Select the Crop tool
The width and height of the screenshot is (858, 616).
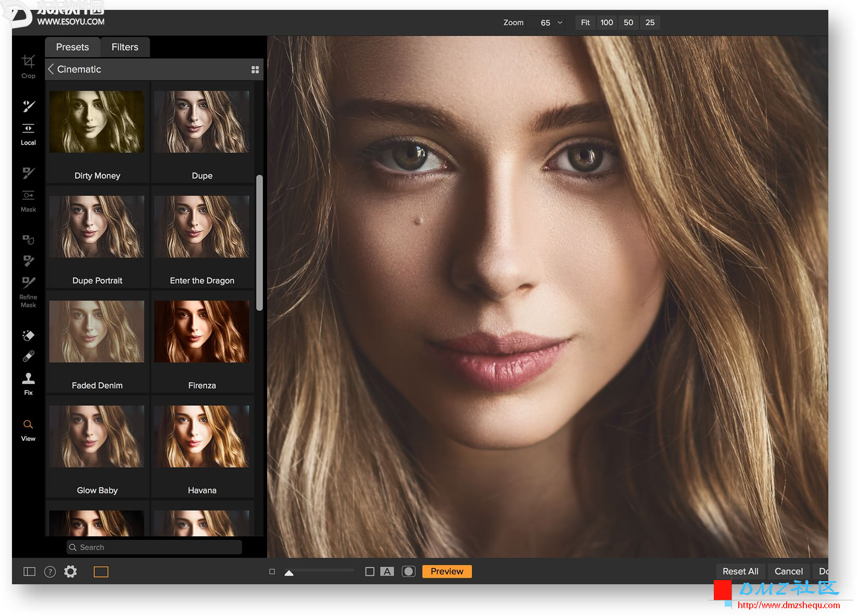click(x=28, y=62)
